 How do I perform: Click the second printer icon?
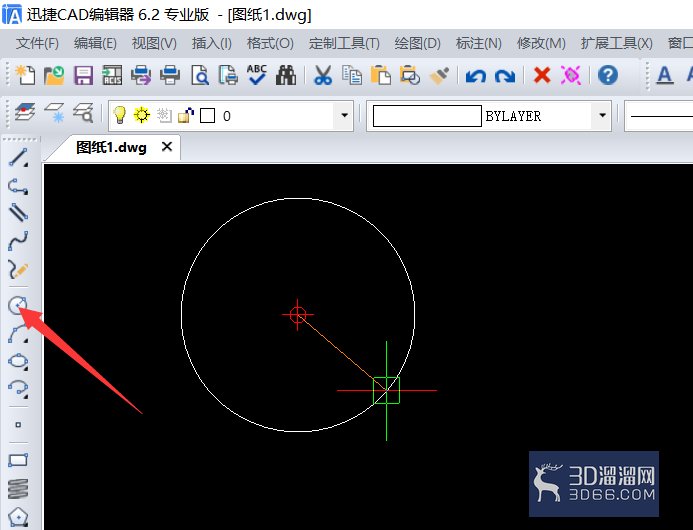(x=170, y=75)
